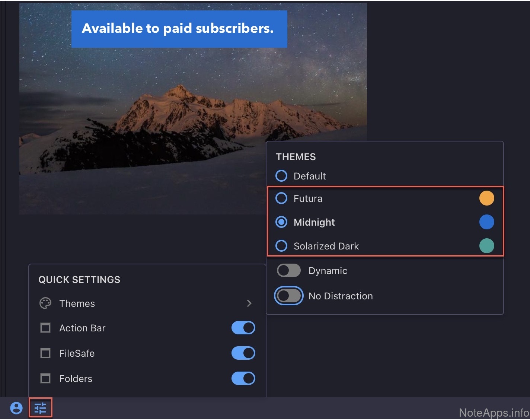Click the account profile icon
Screen dimensions: 530x420
click(x=16, y=408)
